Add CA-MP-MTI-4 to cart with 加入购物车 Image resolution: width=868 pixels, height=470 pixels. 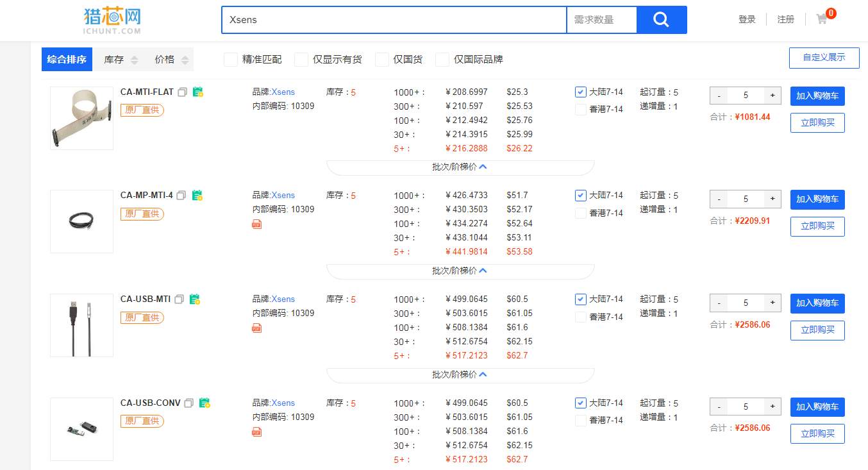click(x=817, y=199)
